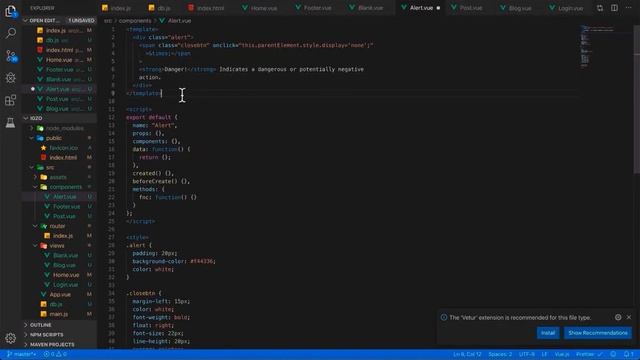Open the Search view in activity bar
This screenshot has width=640, height=360.
click(x=11, y=33)
